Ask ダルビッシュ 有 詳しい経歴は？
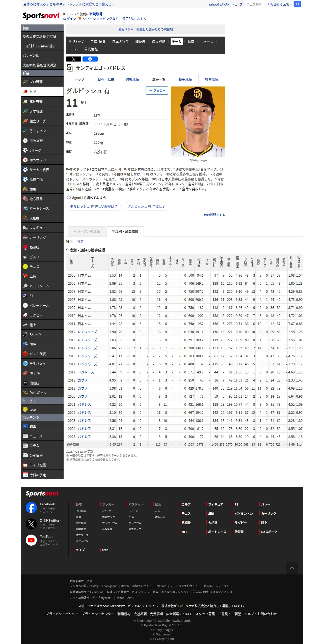 pos(94,206)
